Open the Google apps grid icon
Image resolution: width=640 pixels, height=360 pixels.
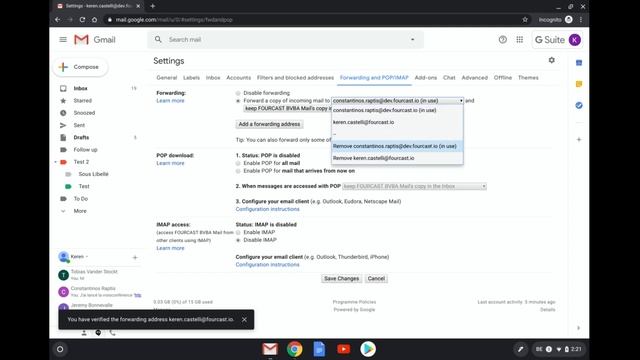tap(520, 40)
